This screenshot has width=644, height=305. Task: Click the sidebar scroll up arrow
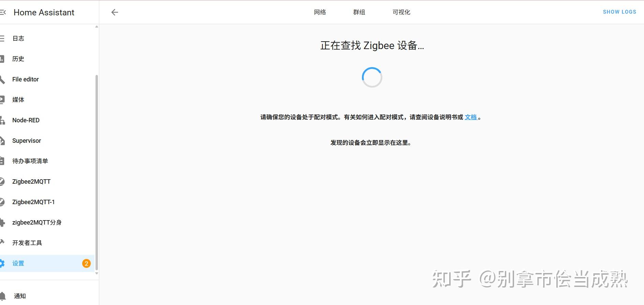click(x=97, y=27)
